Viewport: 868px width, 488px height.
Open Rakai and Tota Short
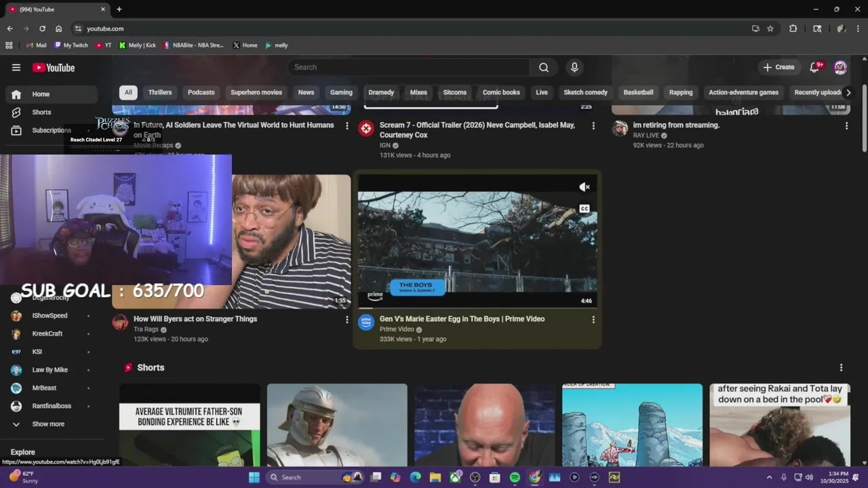pos(780,425)
